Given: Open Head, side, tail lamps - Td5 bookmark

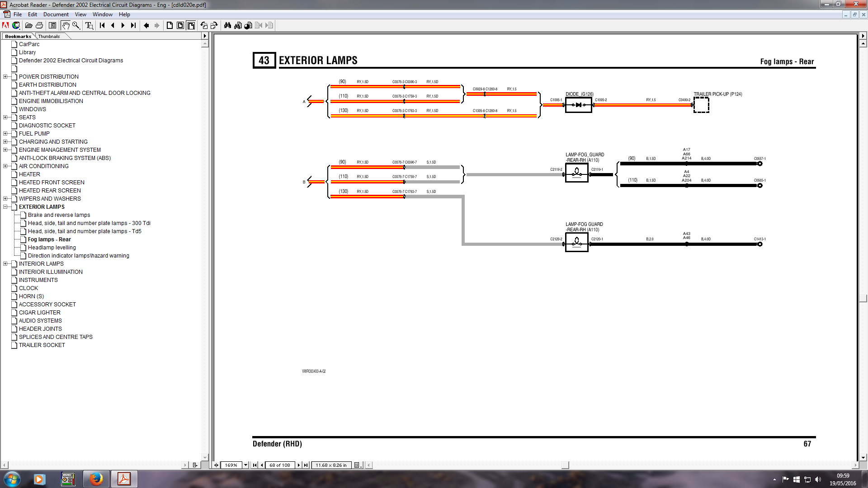Looking at the screenshot, I should 85,231.
